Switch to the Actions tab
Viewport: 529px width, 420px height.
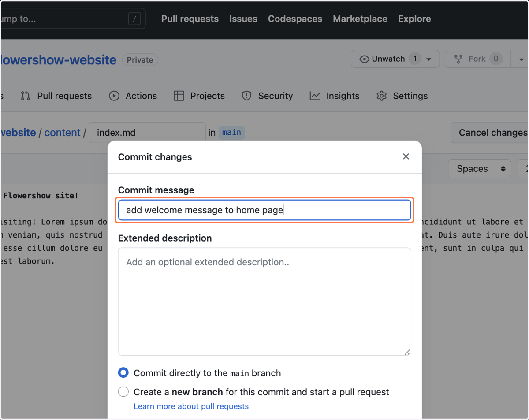[133, 96]
